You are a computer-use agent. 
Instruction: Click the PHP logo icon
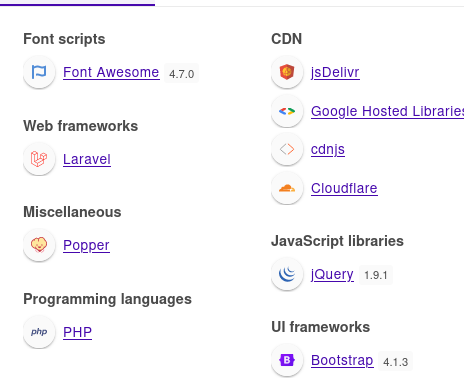point(39,332)
